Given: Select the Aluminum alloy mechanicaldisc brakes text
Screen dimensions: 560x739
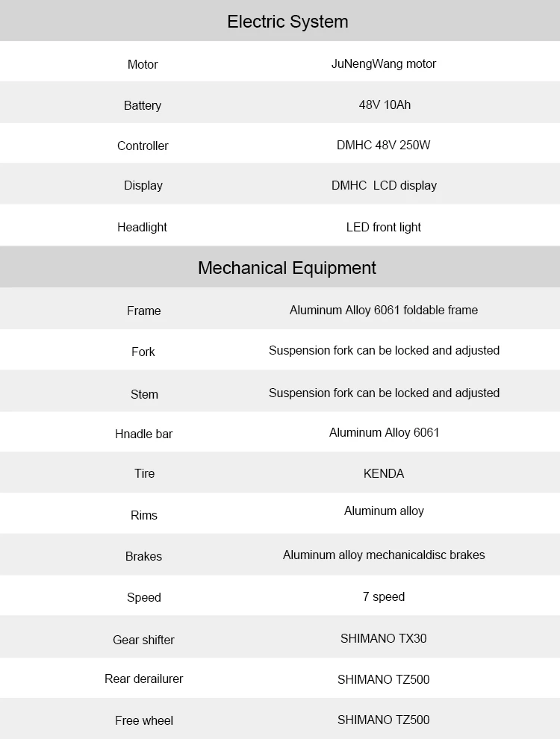Looking at the screenshot, I should pyautogui.click(x=384, y=555).
